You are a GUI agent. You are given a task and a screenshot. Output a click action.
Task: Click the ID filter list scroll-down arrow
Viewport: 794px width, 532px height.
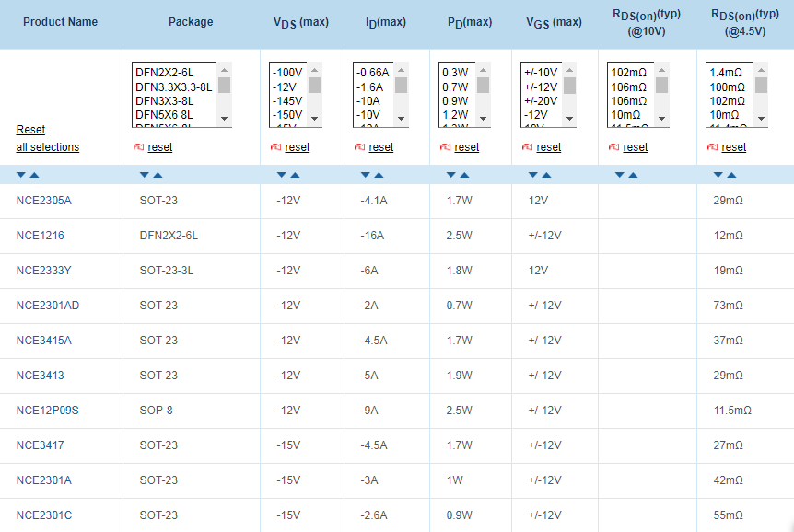pyautogui.click(x=401, y=119)
